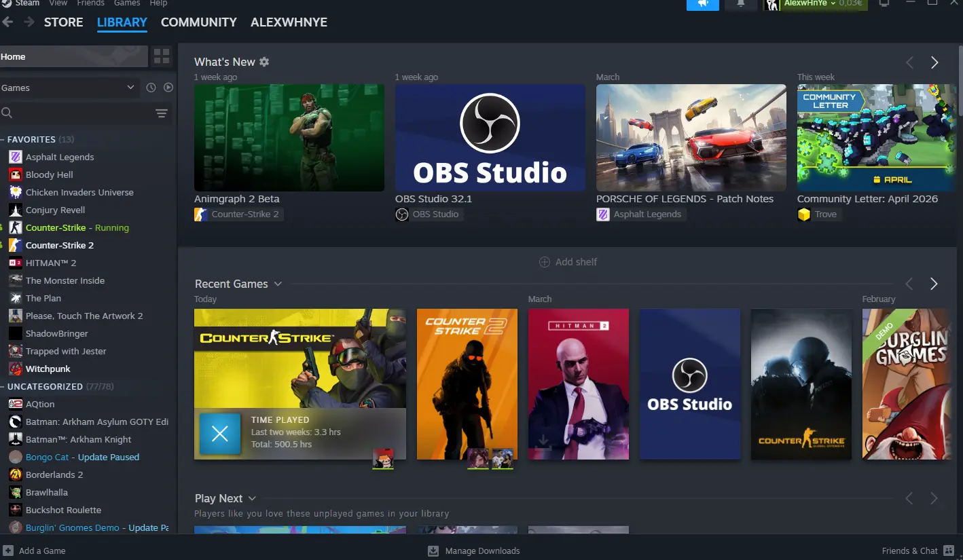This screenshot has height=560, width=963.
Task: Click friend avatar under Counter-Strike card
Action: click(383, 459)
